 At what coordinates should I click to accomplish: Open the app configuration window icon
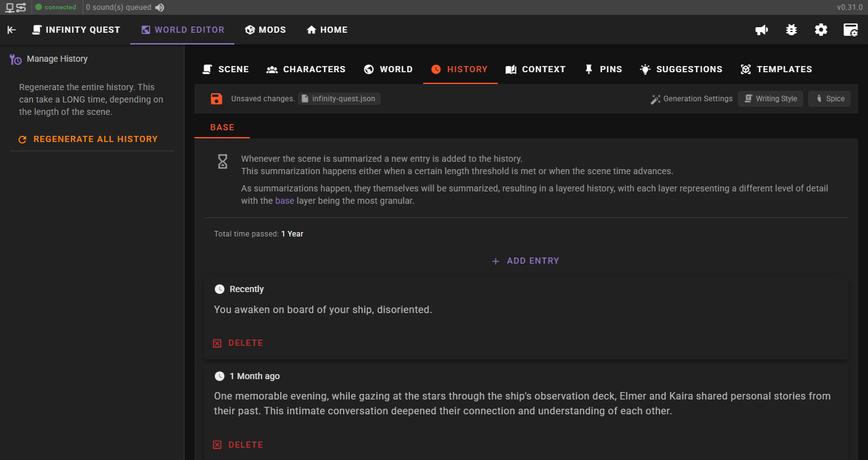(x=851, y=30)
